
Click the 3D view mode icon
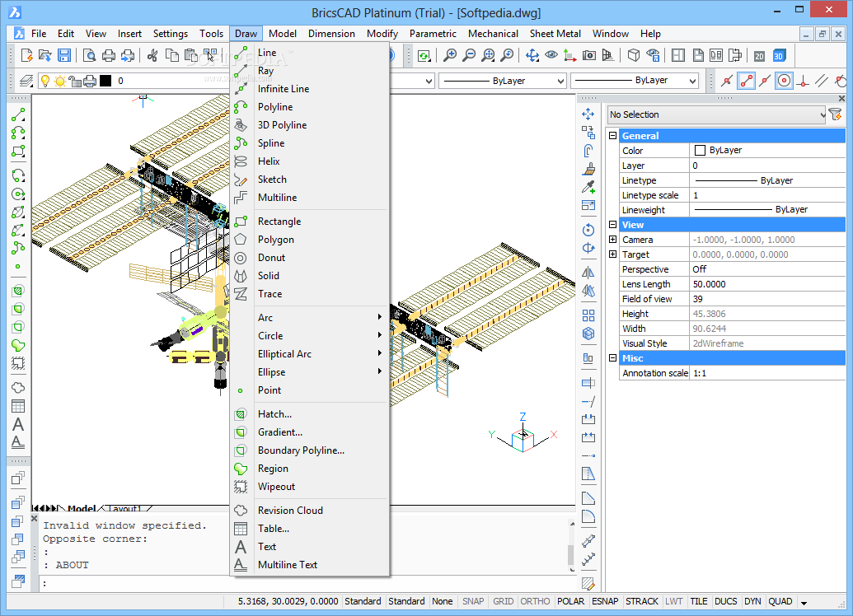point(779,56)
